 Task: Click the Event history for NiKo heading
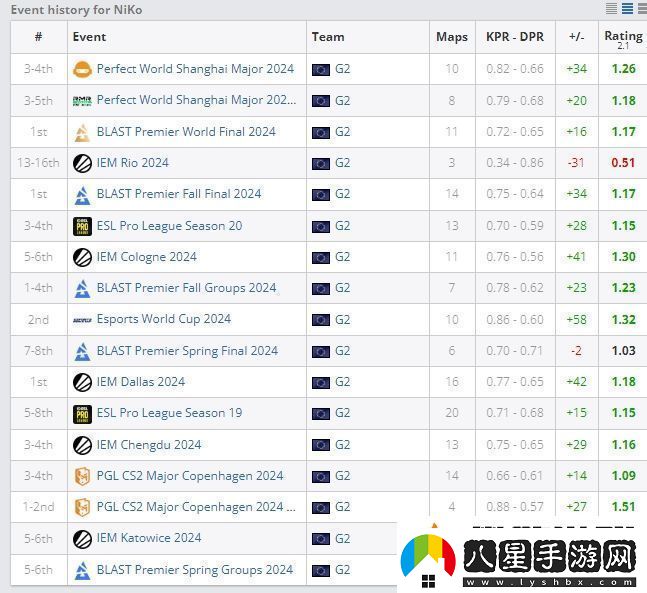(x=76, y=9)
